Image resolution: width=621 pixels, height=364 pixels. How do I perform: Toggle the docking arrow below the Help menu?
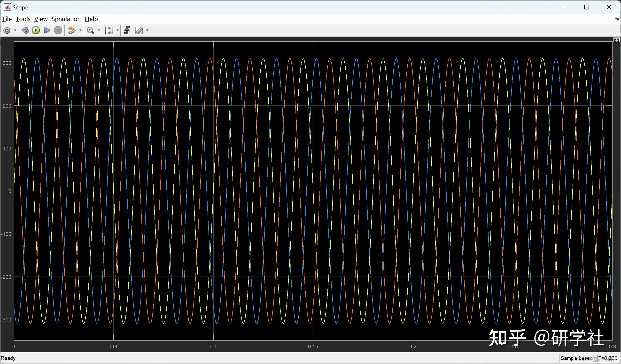point(617,19)
